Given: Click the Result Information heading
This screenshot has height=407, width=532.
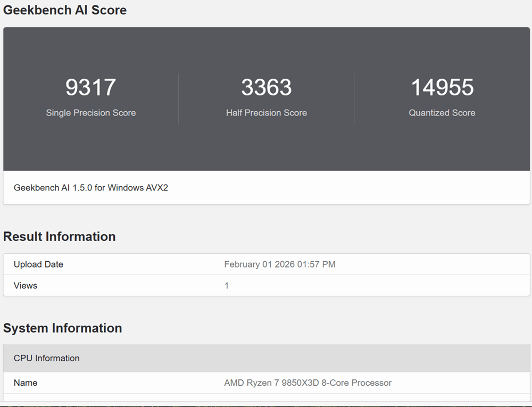Looking at the screenshot, I should click(x=59, y=237).
